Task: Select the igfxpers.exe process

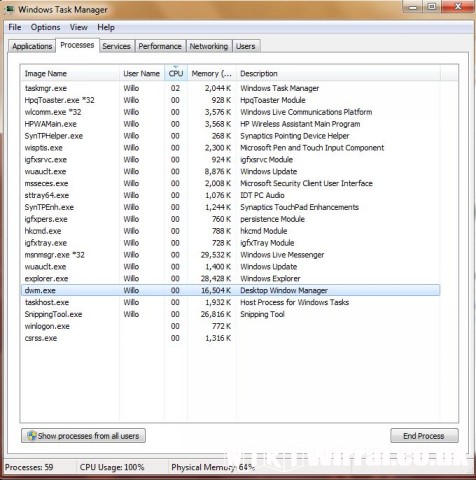Action: tap(230, 219)
